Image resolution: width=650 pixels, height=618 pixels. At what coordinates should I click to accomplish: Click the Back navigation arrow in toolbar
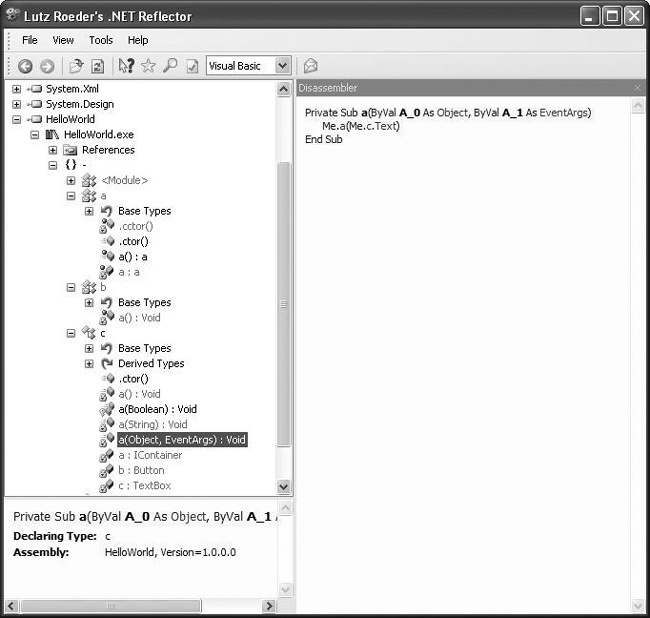tap(25, 66)
